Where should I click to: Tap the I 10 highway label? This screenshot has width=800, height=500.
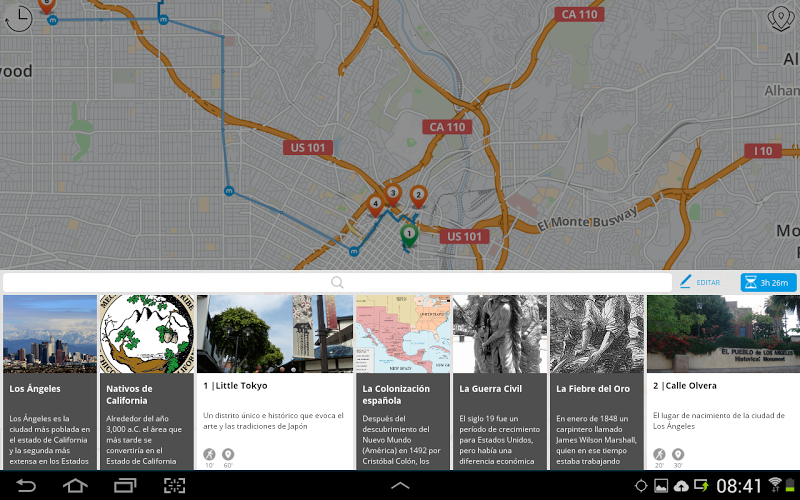(763, 151)
